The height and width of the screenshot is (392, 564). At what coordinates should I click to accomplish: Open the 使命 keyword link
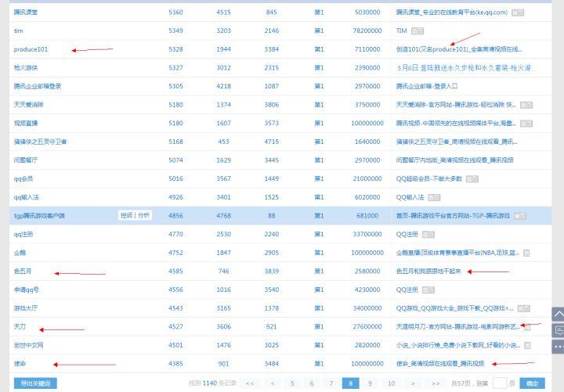point(20,364)
